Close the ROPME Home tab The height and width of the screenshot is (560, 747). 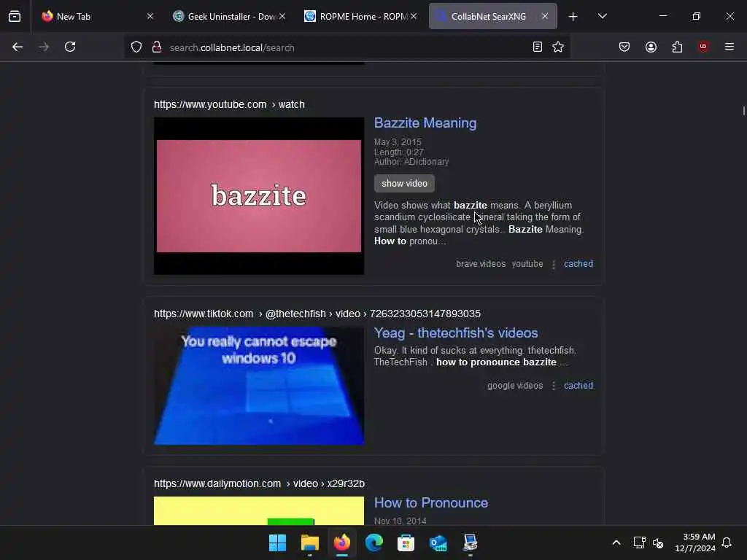click(414, 16)
